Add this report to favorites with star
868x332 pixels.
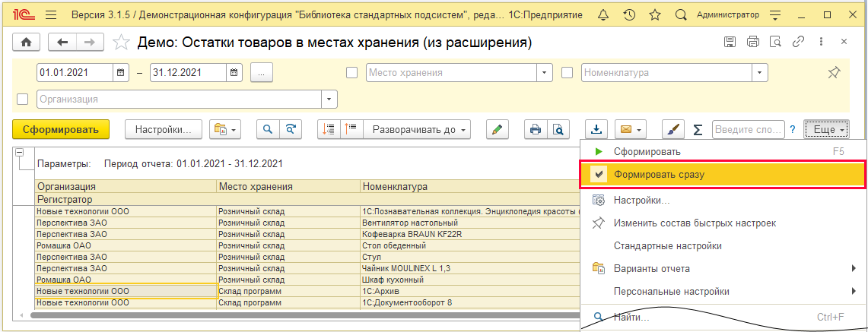pos(121,42)
